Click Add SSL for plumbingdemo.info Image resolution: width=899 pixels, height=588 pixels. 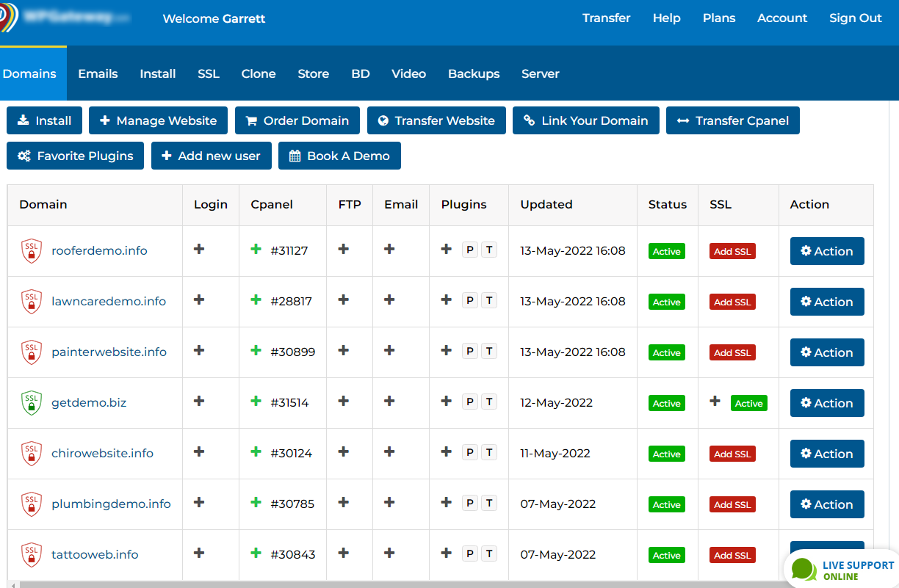[732, 504]
